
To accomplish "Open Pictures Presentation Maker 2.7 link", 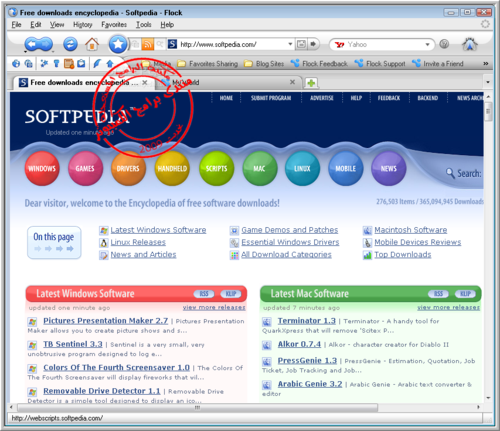I will pyautogui.click(x=106, y=321).
